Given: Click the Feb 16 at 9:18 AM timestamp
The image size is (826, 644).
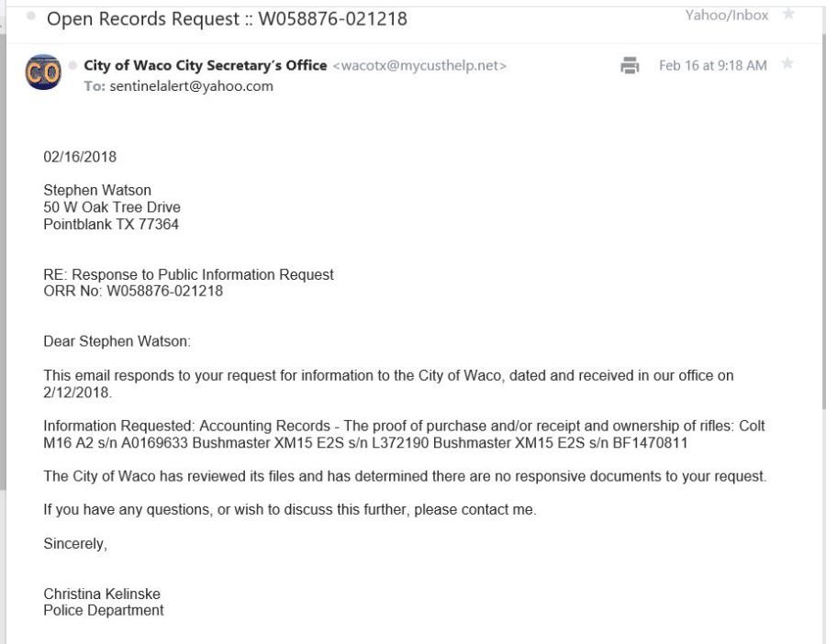Looking at the screenshot, I should pyautogui.click(x=712, y=66).
